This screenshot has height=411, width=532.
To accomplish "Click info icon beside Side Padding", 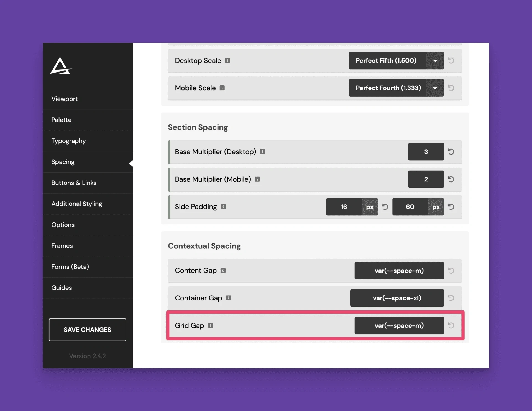I will [x=223, y=207].
